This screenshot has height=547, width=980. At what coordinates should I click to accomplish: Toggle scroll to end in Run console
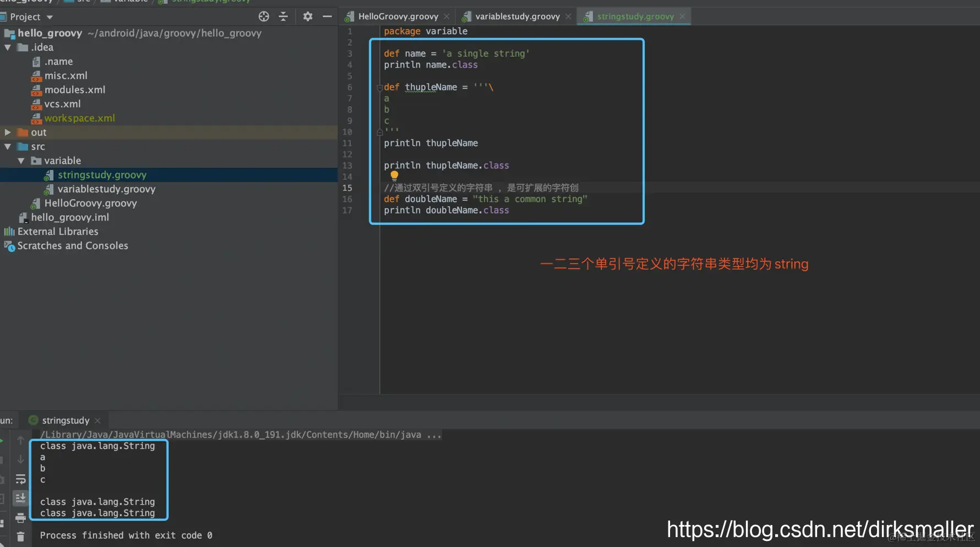click(20, 498)
